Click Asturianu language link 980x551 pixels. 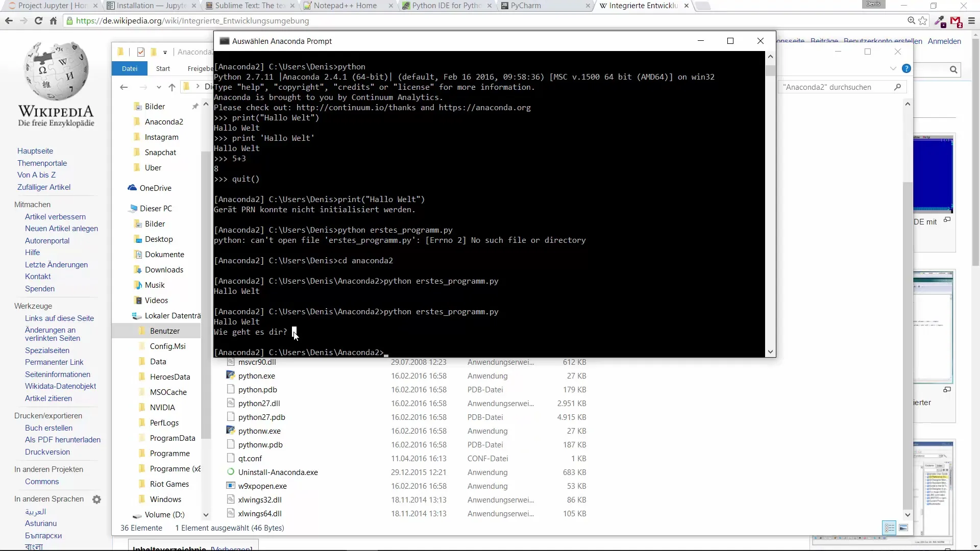pyautogui.click(x=41, y=523)
